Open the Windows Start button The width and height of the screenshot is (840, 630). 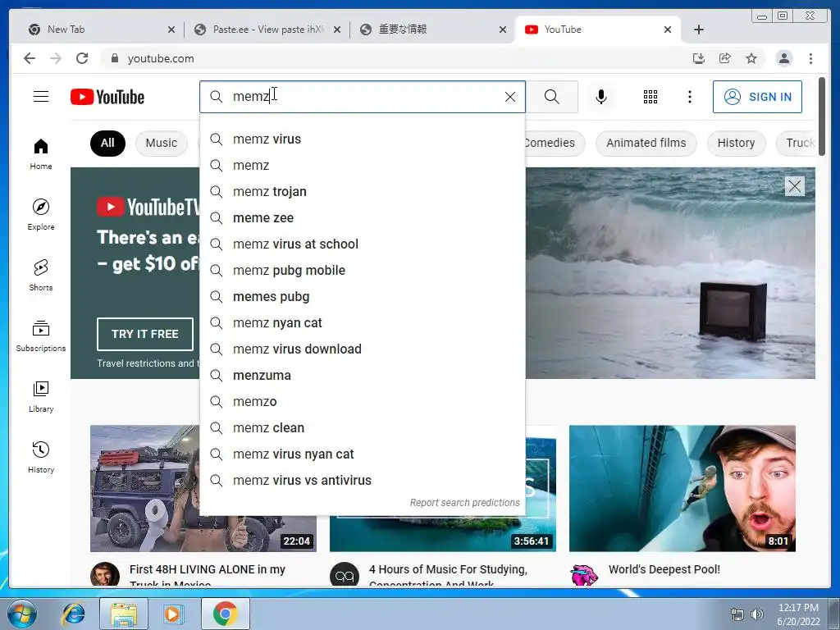[x=22, y=614]
